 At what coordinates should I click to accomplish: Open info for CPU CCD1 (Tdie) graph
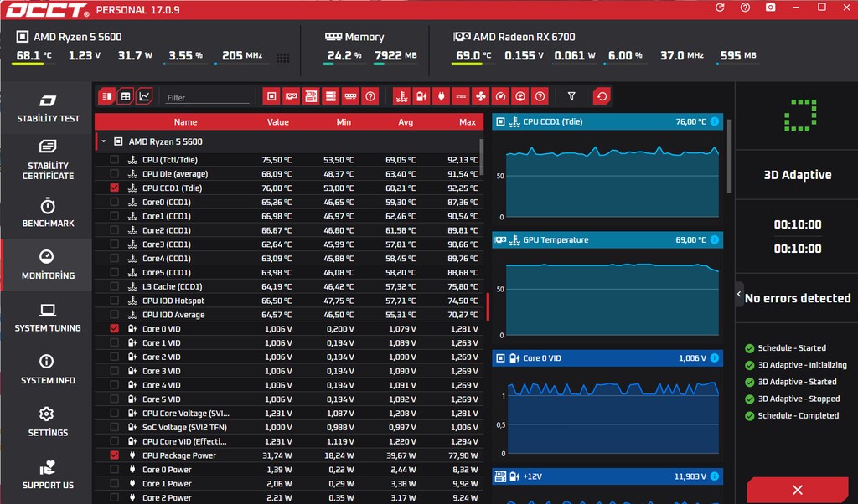(715, 121)
